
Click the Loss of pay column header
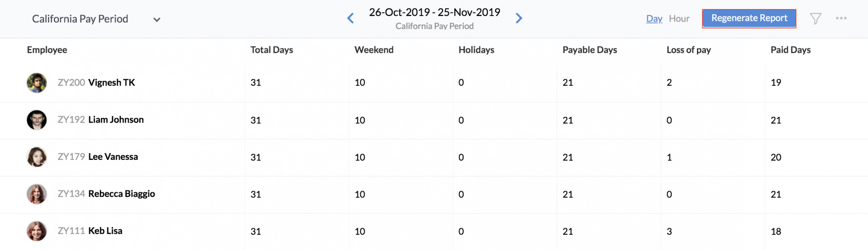[x=689, y=50]
